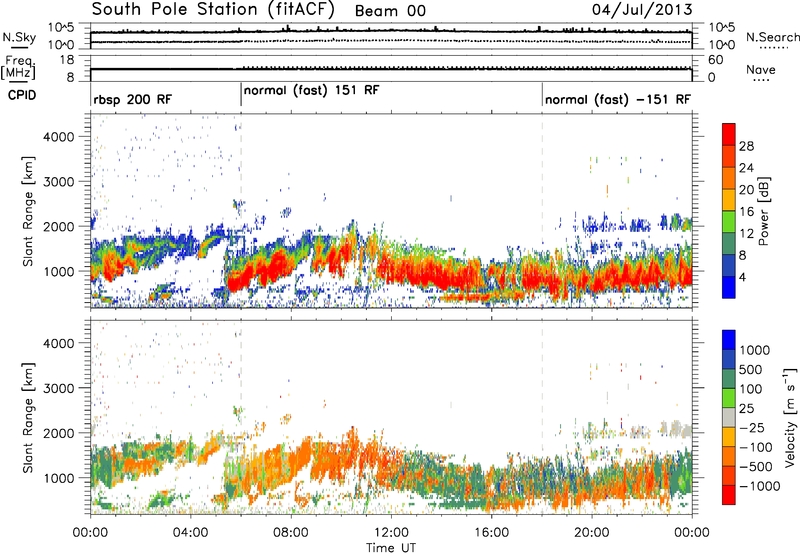This screenshot has height=554, width=800.
Task: Click the '08:00' time axis label
Action: (291, 533)
